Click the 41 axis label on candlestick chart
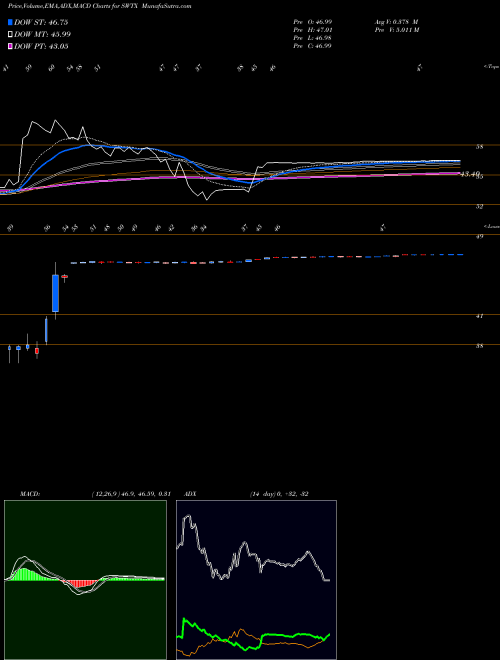The width and height of the screenshot is (500, 660). point(479,316)
